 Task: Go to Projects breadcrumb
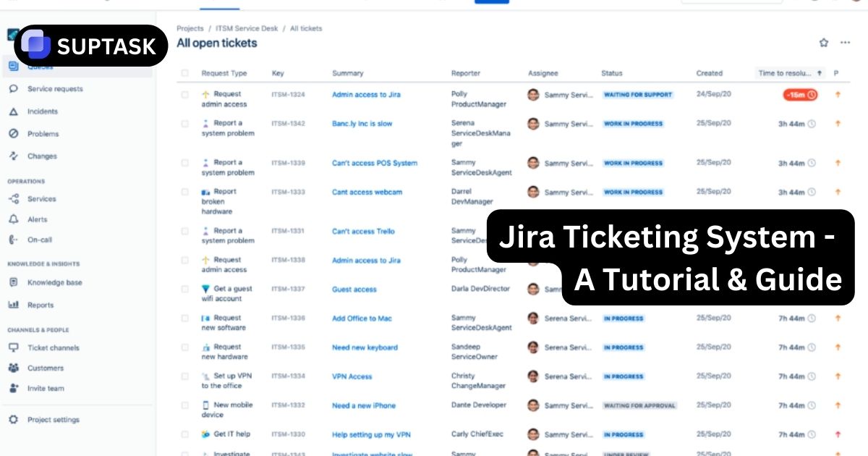click(190, 29)
